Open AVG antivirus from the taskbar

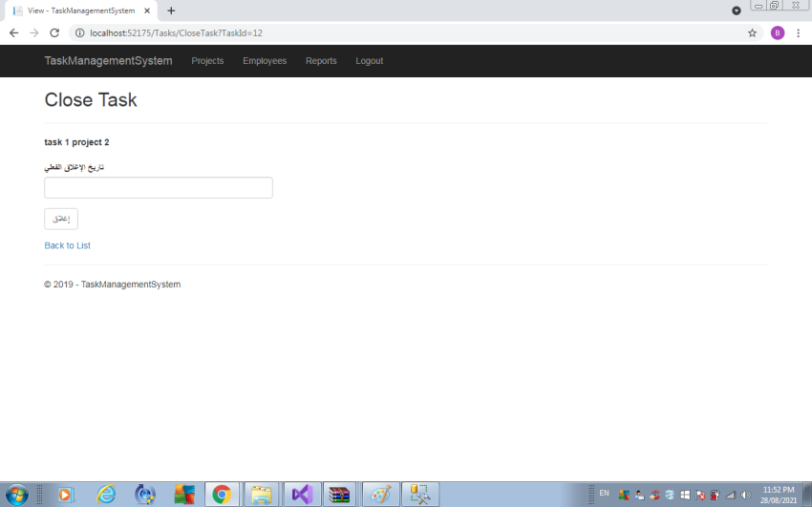(x=184, y=495)
